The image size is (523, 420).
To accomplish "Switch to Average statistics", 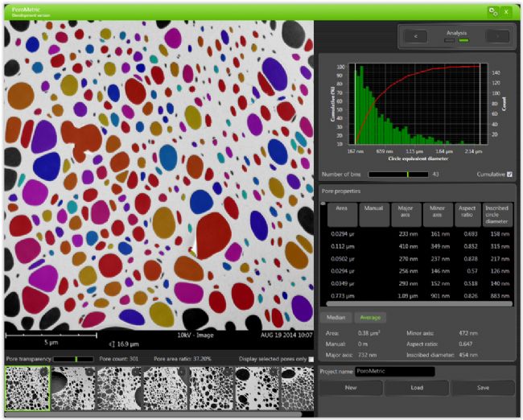I will tap(370, 317).
